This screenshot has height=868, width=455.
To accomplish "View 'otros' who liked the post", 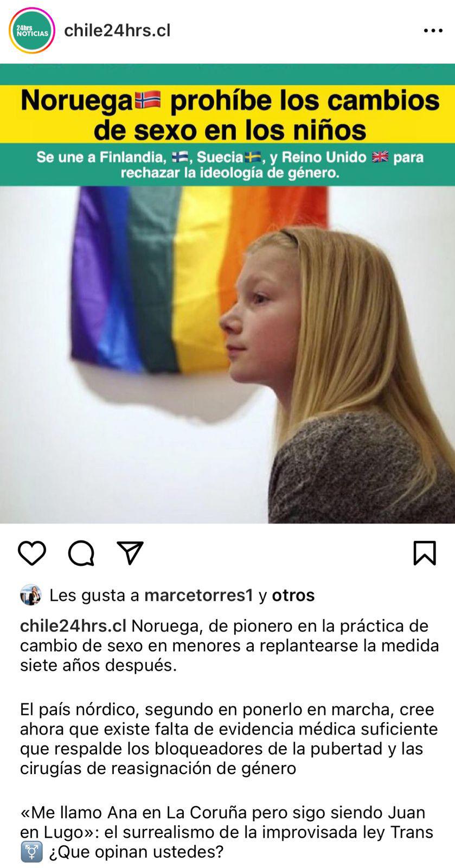I will (293, 595).
